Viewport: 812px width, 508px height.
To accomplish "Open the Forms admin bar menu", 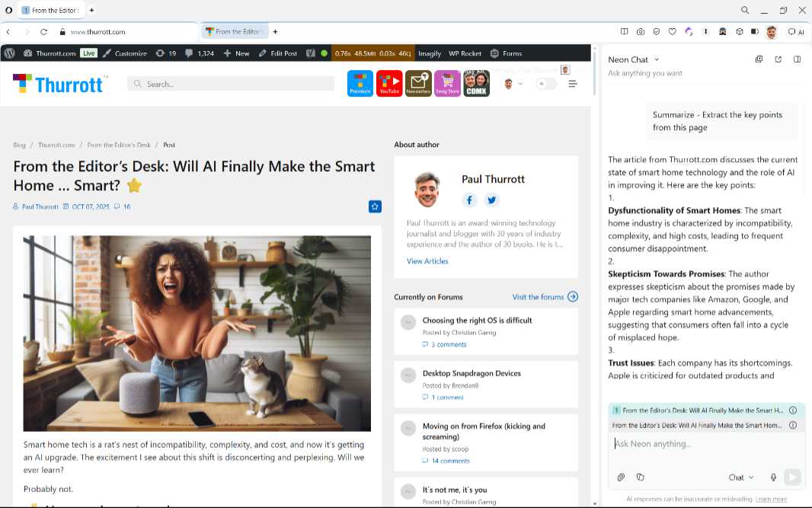I will [506, 53].
